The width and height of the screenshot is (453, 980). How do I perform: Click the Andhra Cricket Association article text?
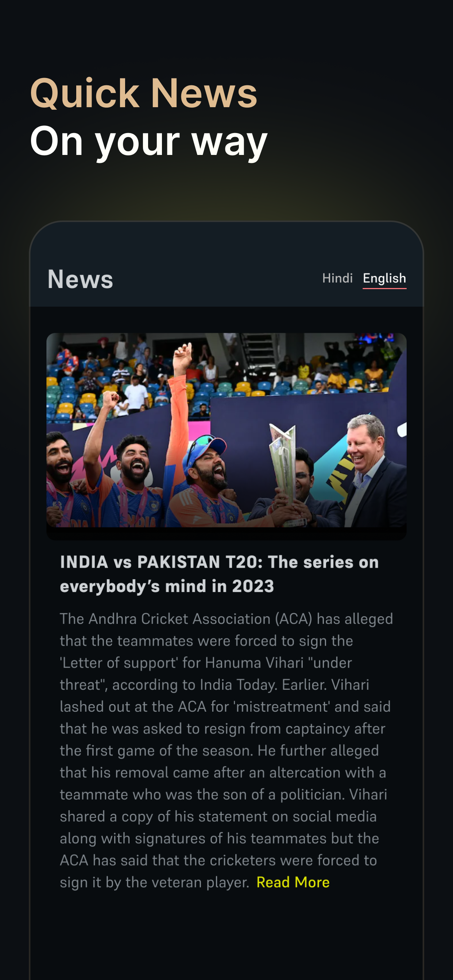226,750
